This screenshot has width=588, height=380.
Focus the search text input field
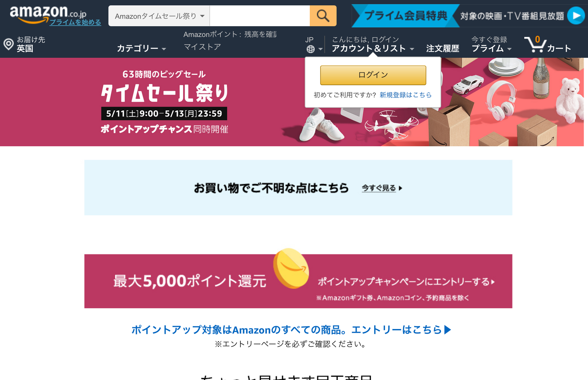point(260,16)
